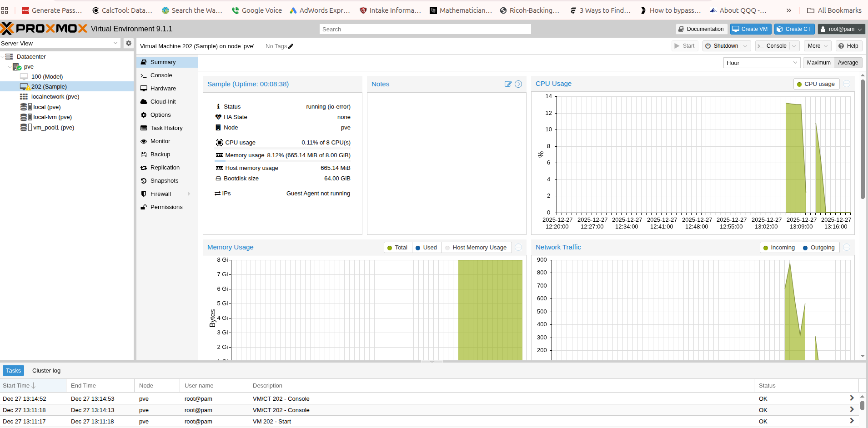Open the Cloud-Init tab
The width and height of the screenshot is (868, 428).
click(167, 102)
